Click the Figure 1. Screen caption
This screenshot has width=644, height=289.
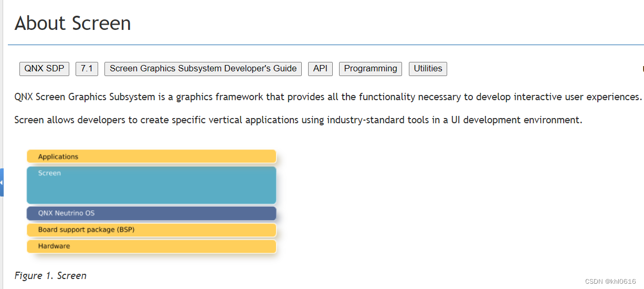pyautogui.click(x=50, y=276)
